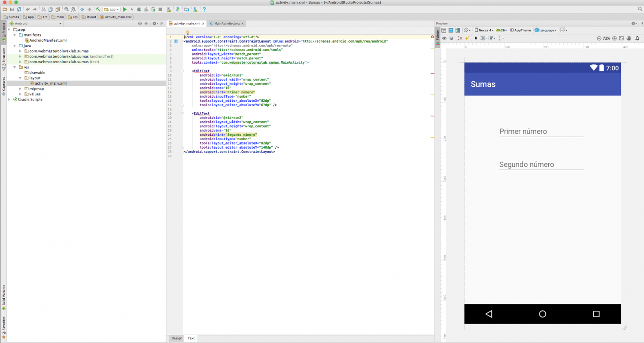Click the Help question mark icon
This screenshot has width=644, height=343.
pos(204,9)
